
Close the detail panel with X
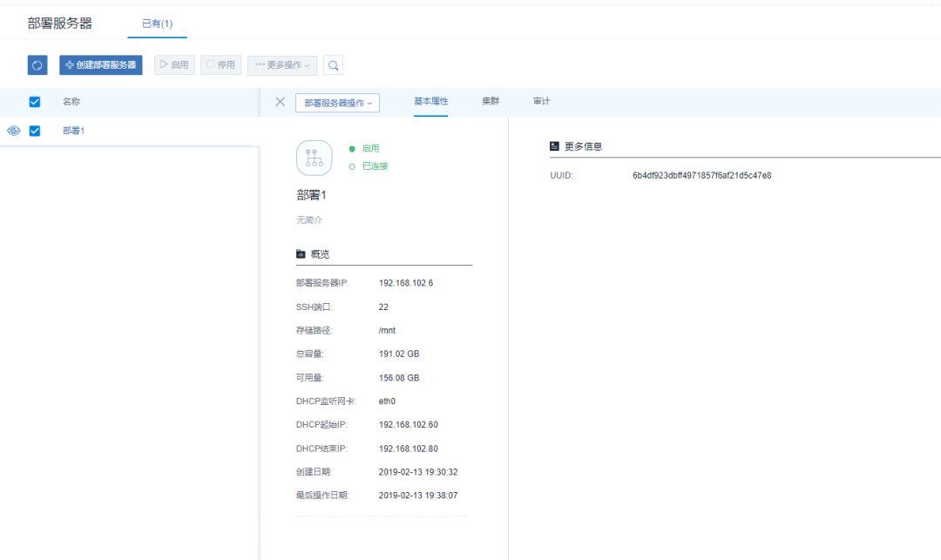point(280,102)
